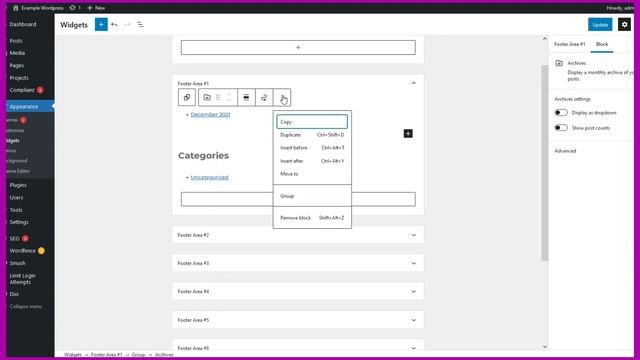Select Insert before menu item
This screenshot has width=640, height=360.
[312, 148]
